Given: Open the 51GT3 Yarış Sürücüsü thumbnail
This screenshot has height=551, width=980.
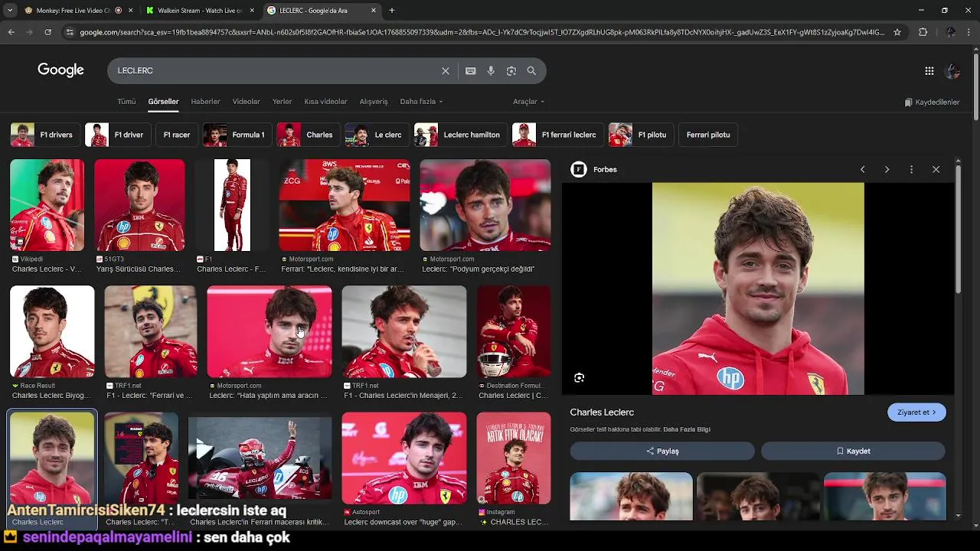Looking at the screenshot, I should click(x=139, y=205).
